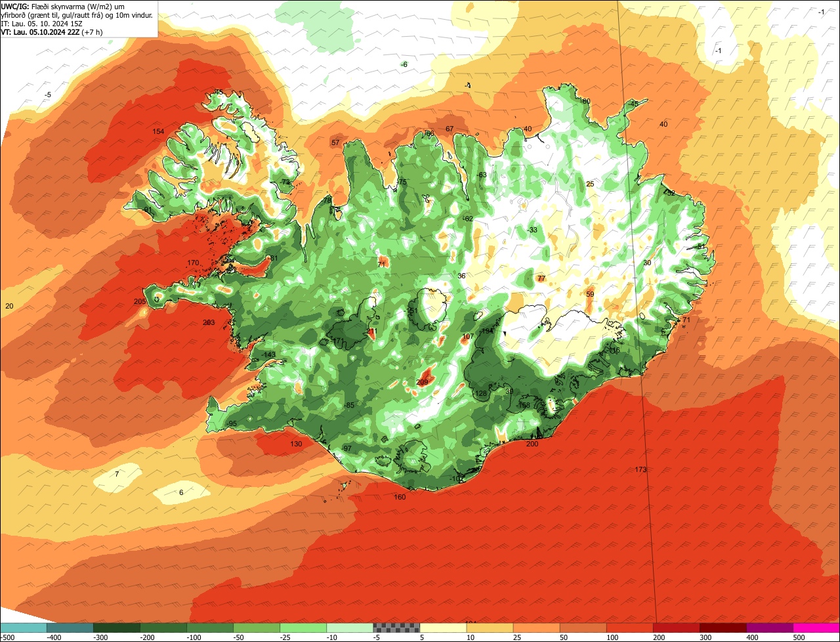
Task: Click the map value -85
Action: click(x=349, y=406)
